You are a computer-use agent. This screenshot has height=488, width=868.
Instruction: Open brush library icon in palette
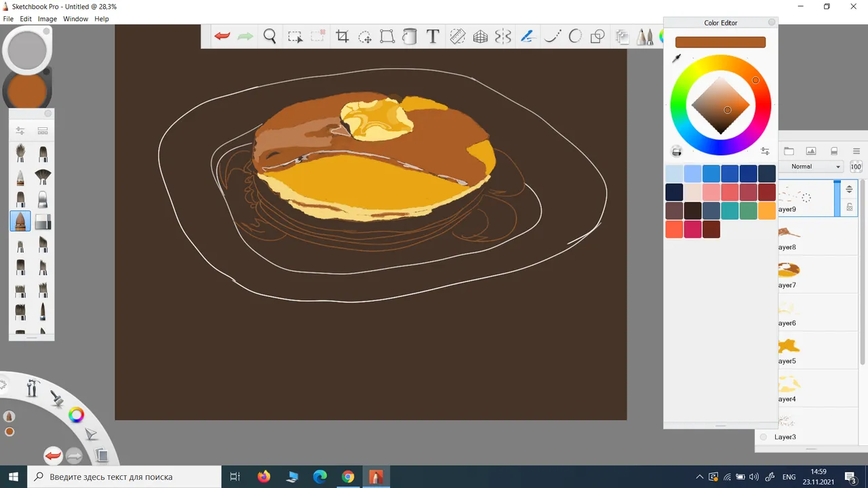pos(43,131)
